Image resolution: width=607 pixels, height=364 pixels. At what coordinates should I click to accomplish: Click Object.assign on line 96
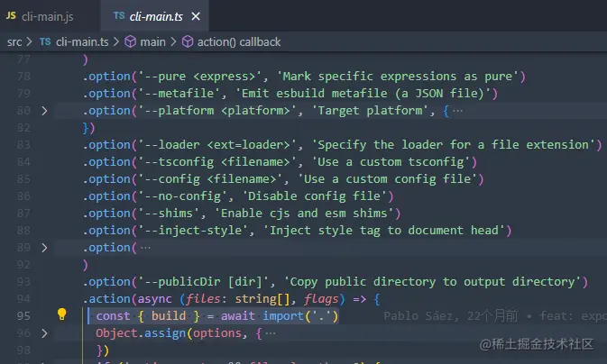click(141, 333)
